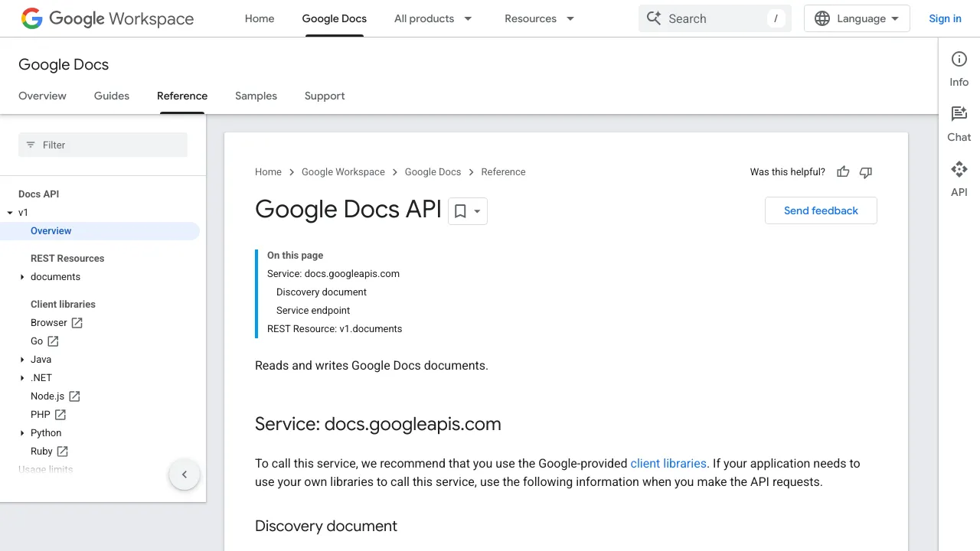Image resolution: width=980 pixels, height=551 pixels.
Task: Click Reference in the breadcrumb
Action: [x=503, y=172]
